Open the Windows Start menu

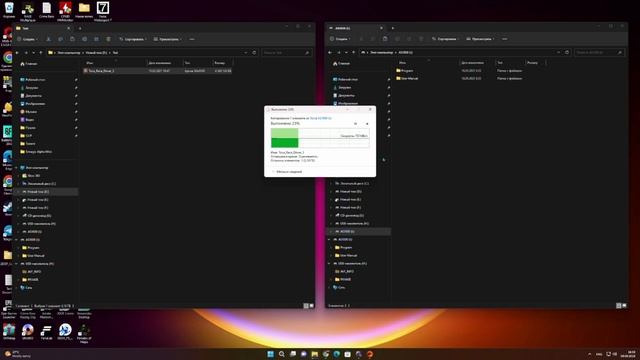[x=270, y=354]
